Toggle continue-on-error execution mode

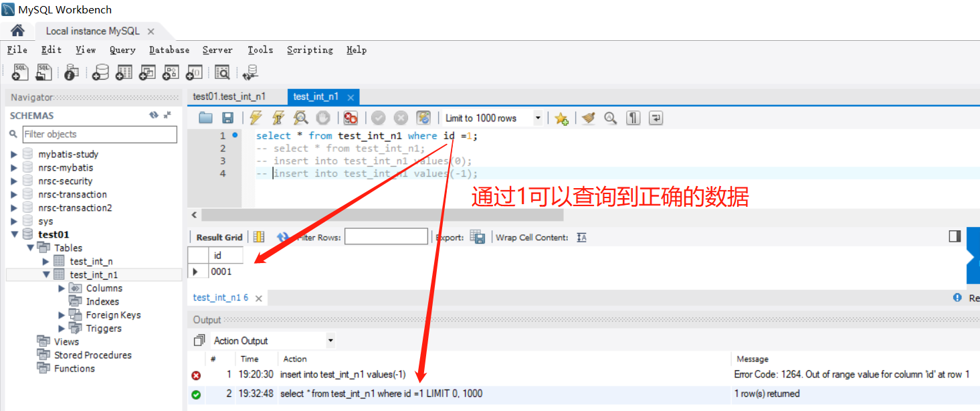click(x=351, y=118)
